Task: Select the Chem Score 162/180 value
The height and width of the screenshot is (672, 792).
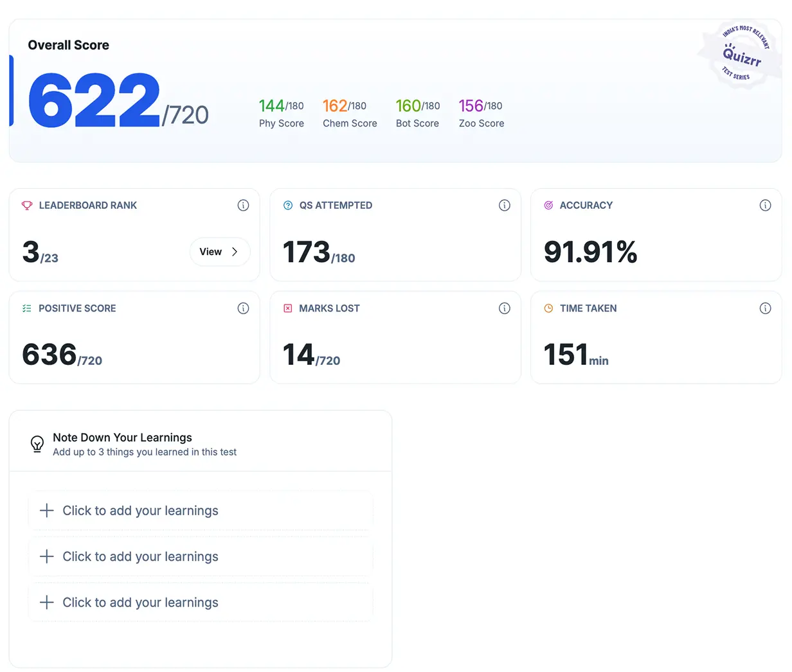Action: tap(345, 106)
